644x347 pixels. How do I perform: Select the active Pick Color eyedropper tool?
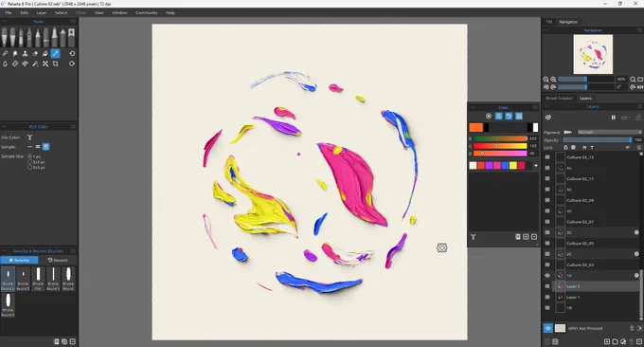(x=56, y=53)
